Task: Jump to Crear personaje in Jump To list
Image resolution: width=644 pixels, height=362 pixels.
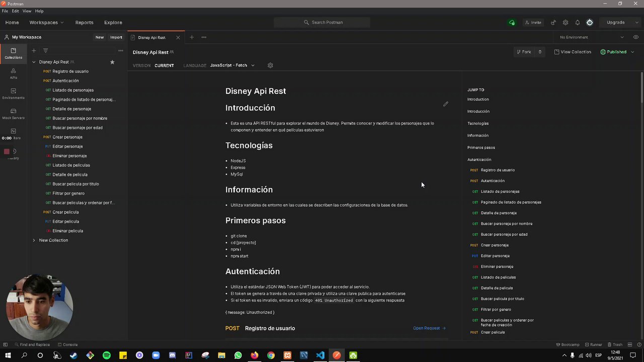Action: click(495, 245)
